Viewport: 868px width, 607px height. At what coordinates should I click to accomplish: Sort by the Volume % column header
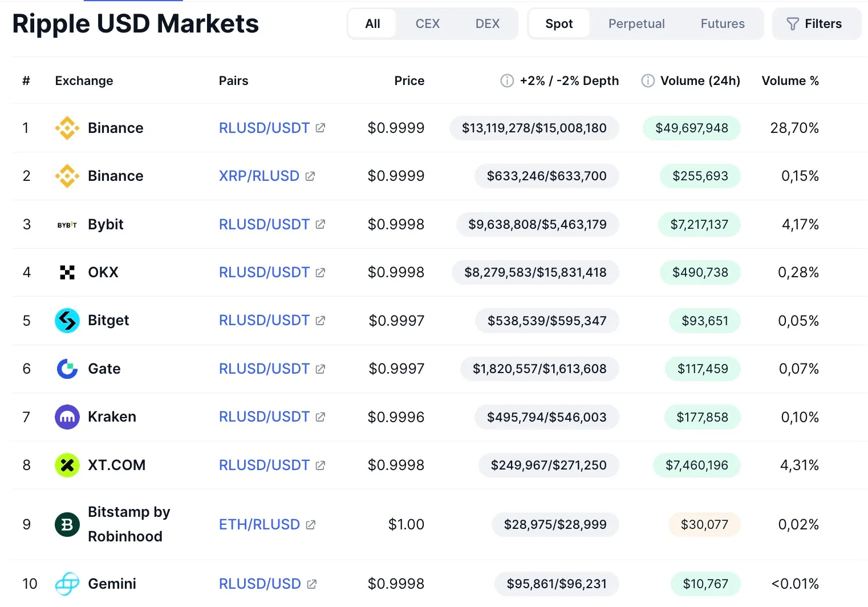pyautogui.click(x=790, y=81)
